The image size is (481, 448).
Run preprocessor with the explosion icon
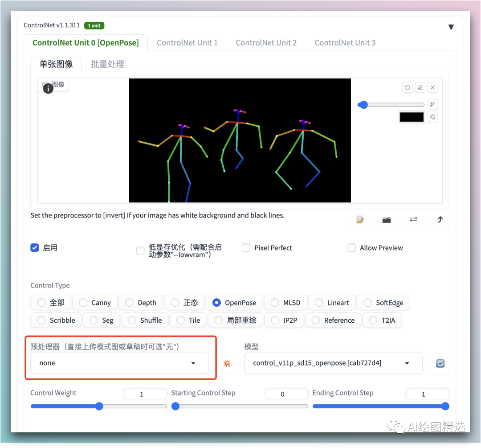pos(227,364)
